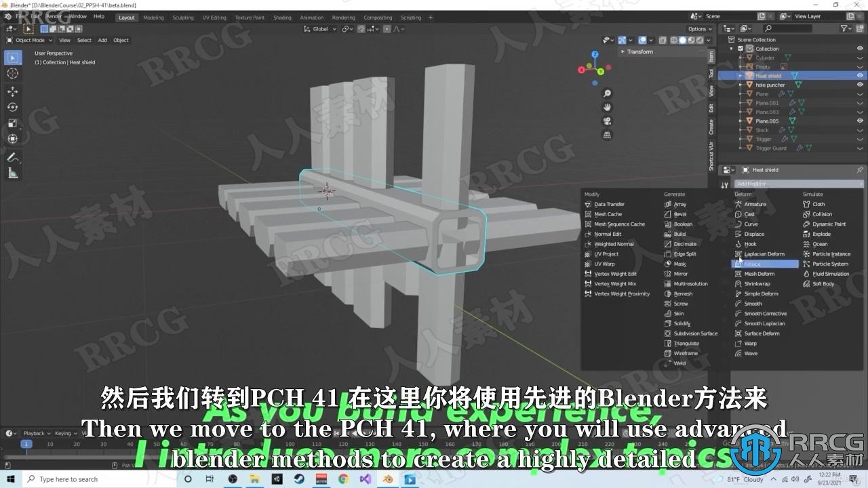This screenshot has height=488, width=868.
Task: Pick the Rotate tool
Action: coord(13,107)
